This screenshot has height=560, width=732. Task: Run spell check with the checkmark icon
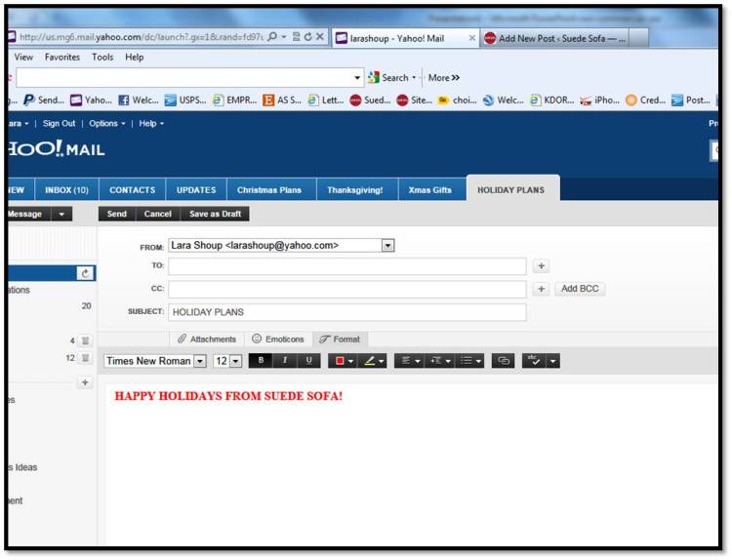pyautogui.click(x=534, y=361)
